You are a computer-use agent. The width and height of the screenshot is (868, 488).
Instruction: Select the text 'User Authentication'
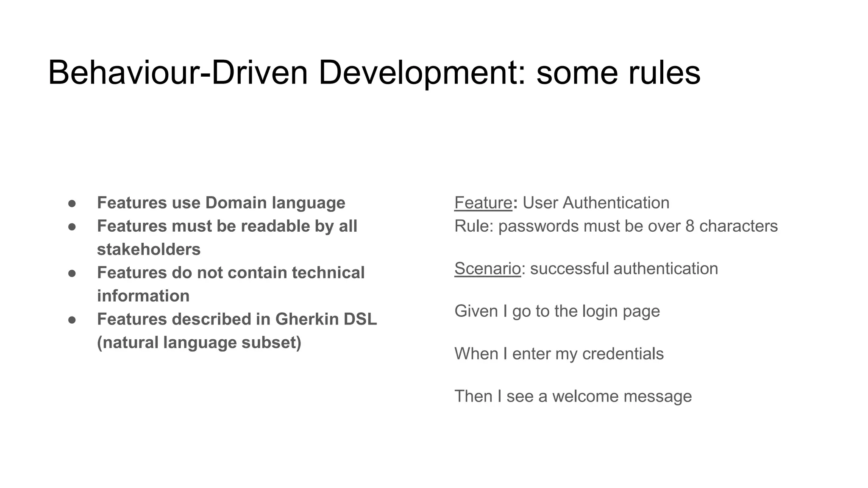coord(596,203)
